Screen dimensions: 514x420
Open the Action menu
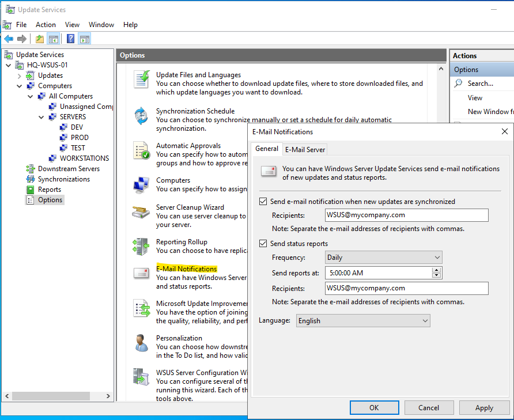(x=46, y=25)
